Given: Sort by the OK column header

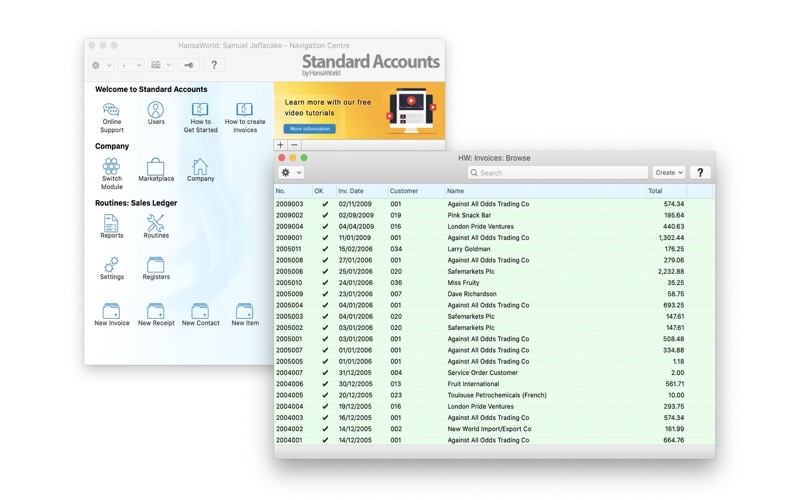Looking at the screenshot, I should pos(324,191).
